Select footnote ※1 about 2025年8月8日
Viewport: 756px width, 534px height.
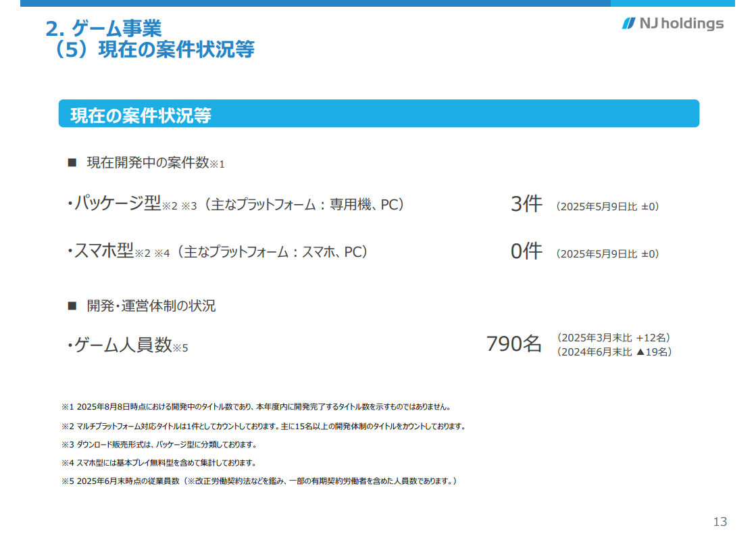pos(256,407)
